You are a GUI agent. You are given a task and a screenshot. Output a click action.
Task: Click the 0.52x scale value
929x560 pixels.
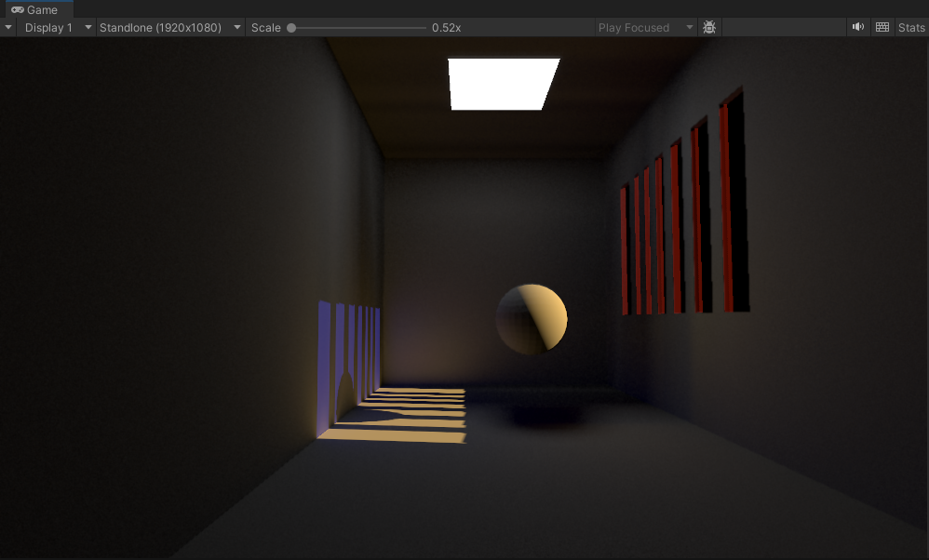click(x=446, y=28)
